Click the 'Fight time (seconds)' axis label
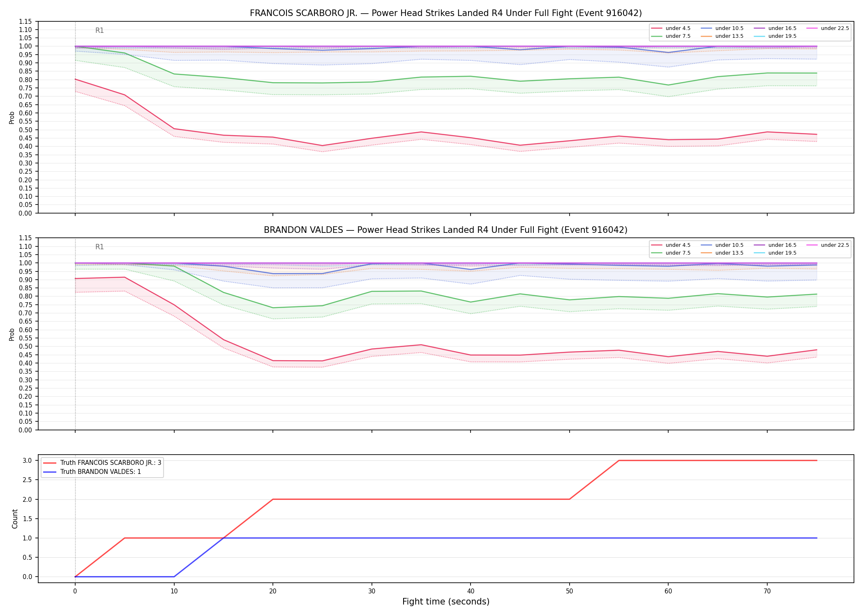 [x=446, y=602]
